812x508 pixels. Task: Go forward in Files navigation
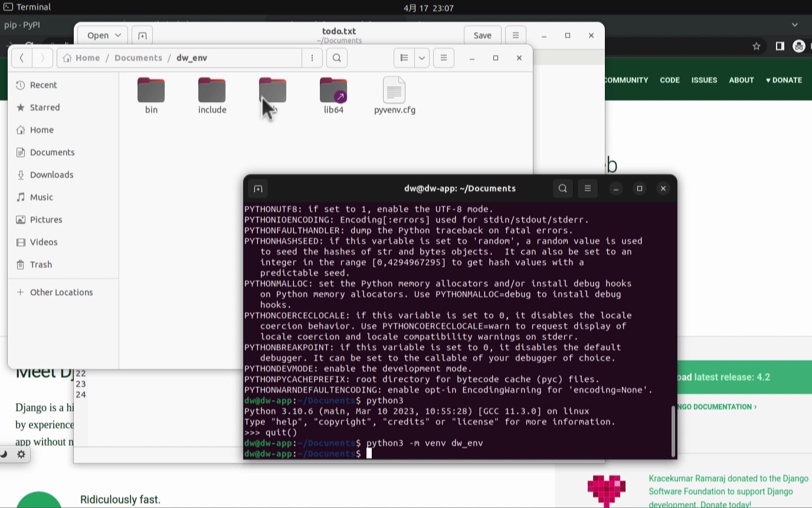pos(42,58)
